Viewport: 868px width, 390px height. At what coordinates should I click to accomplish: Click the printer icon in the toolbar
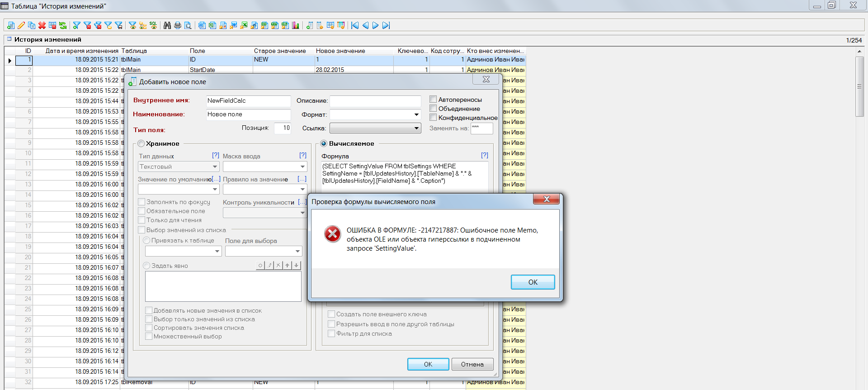[177, 25]
